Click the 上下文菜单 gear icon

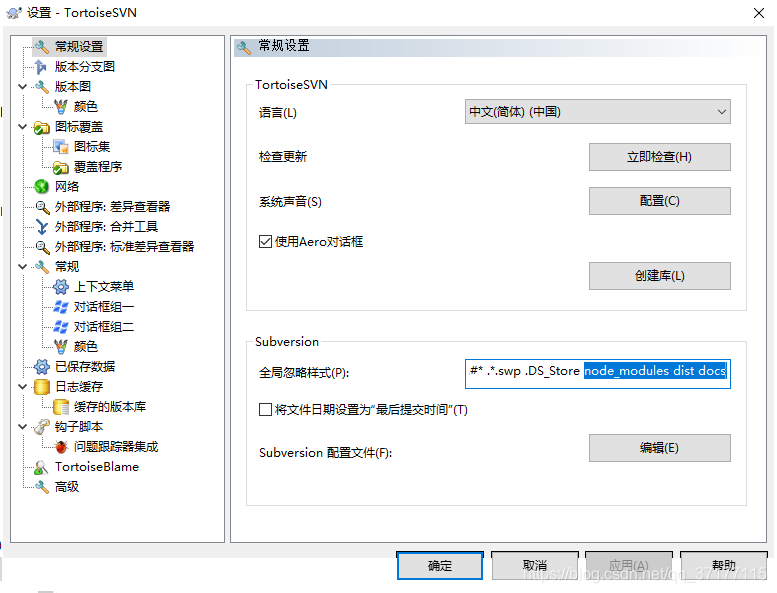pyautogui.click(x=61, y=287)
